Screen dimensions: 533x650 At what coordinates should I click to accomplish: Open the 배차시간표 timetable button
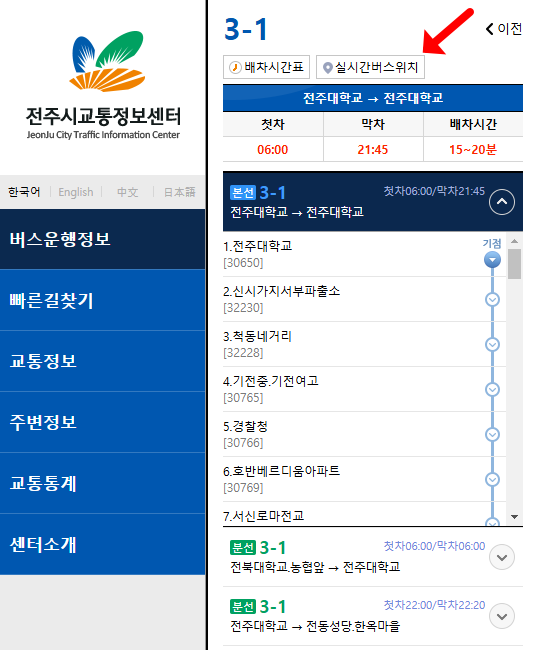point(266,67)
